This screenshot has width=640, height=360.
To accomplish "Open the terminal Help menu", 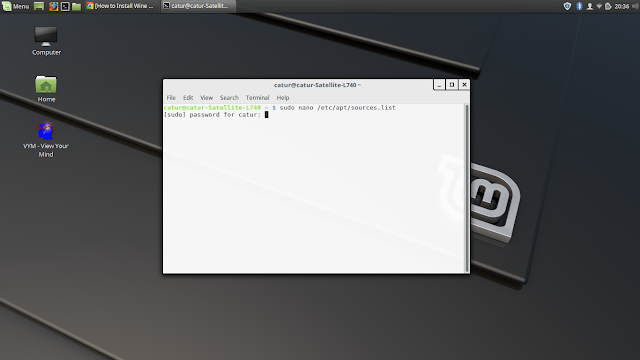I will click(283, 98).
